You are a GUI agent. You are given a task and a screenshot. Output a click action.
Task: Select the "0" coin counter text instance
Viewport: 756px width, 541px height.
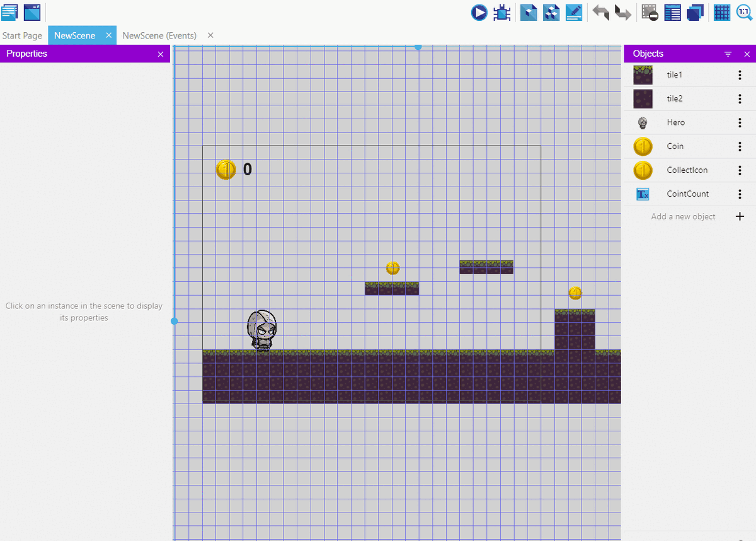(248, 169)
